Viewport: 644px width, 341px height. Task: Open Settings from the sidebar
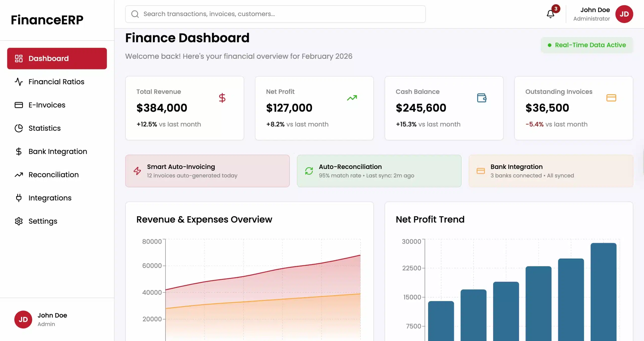tap(43, 221)
